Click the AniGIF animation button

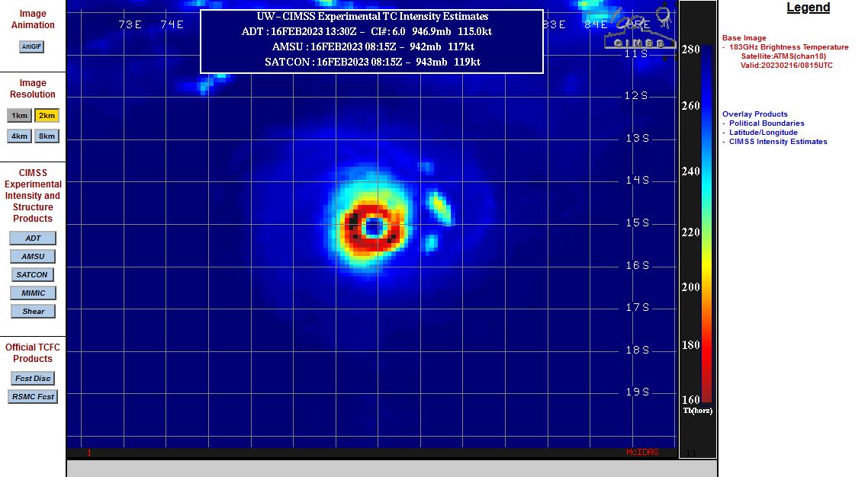pos(31,46)
